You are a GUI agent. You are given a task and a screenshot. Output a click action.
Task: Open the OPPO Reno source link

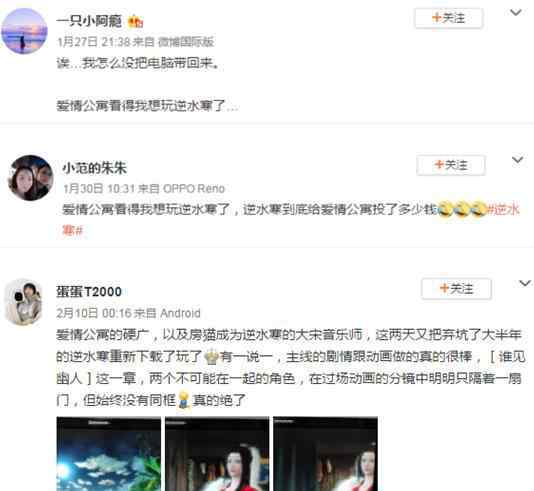coord(194,189)
